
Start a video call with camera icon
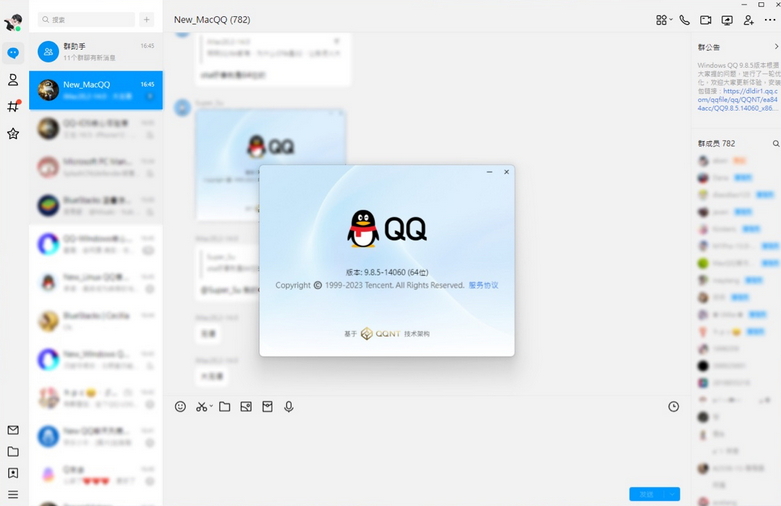(x=706, y=20)
